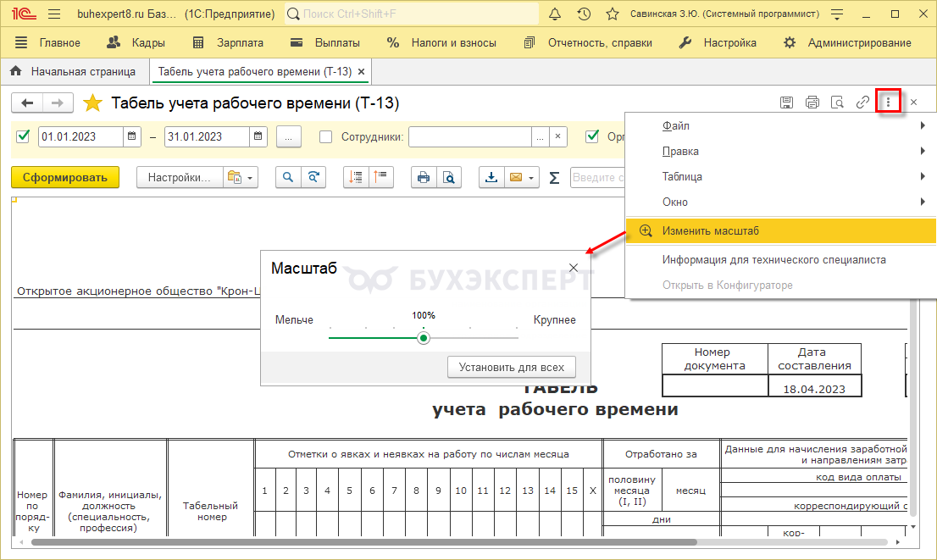Toggle the period checkbox before the dates
This screenshot has width=937, height=560.
(23, 136)
